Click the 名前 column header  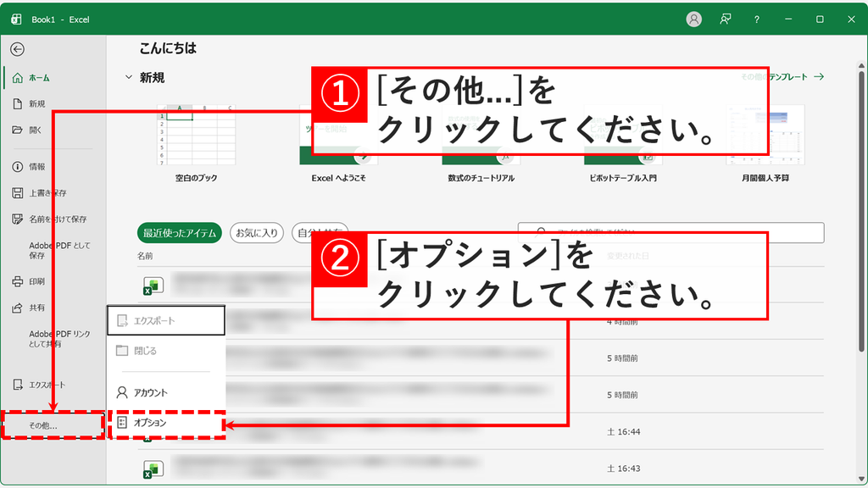145,256
